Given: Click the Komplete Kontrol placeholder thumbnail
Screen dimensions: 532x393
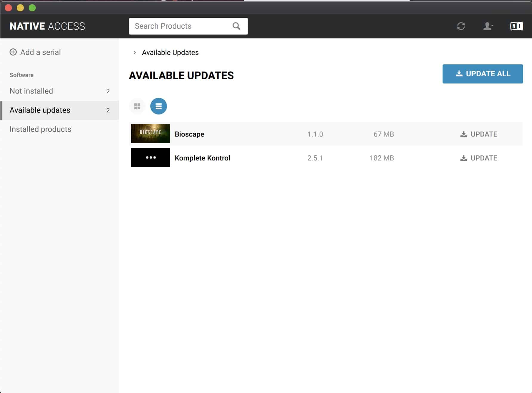Looking at the screenshot, I should coord(151,157).
